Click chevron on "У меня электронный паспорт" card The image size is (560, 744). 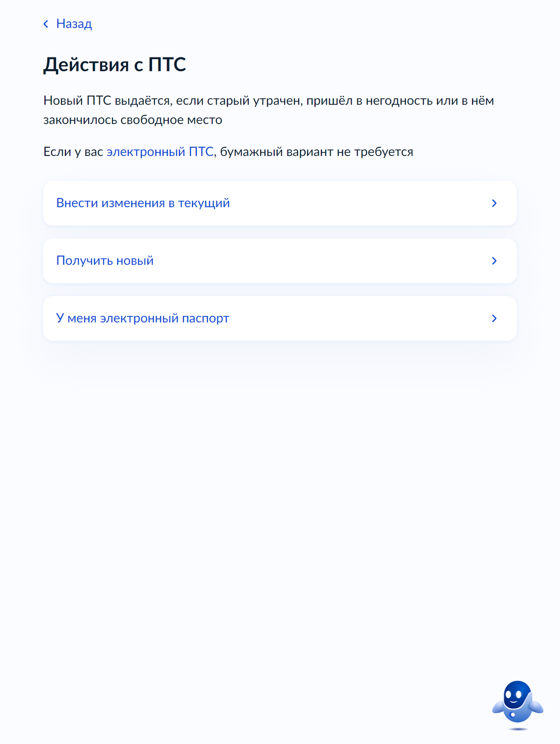pyautogui.click(x=494, y=318)
